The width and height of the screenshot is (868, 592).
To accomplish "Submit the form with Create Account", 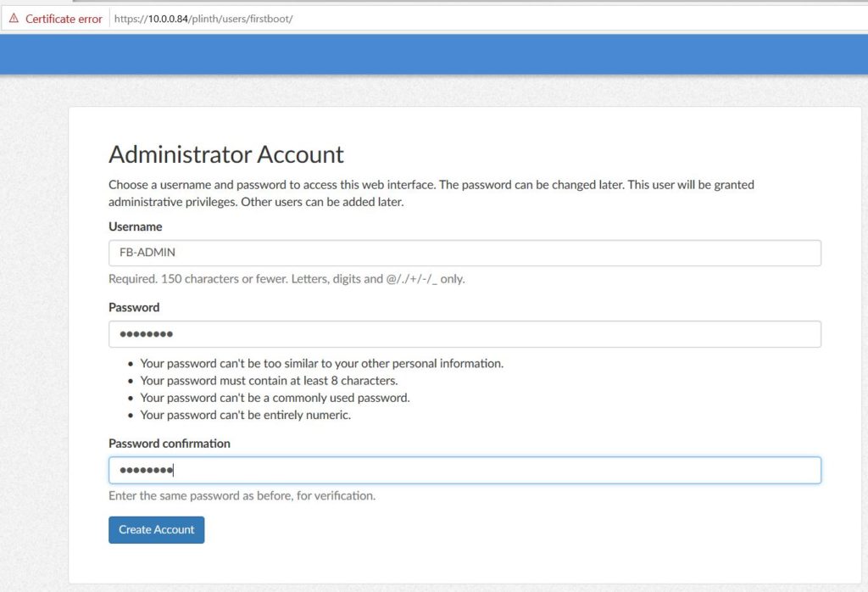I will tap(156, 530).
